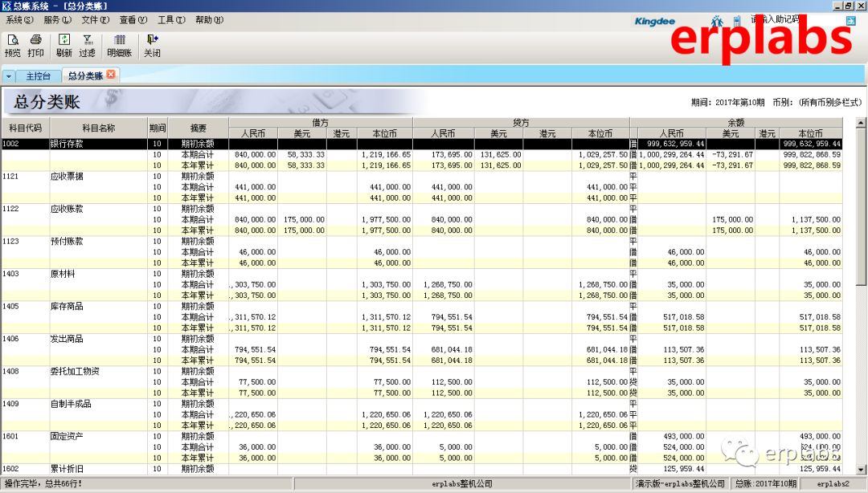Switch to the 主控台 tab
This screenshot has width=868, height=493.
[x=38, y=76]
